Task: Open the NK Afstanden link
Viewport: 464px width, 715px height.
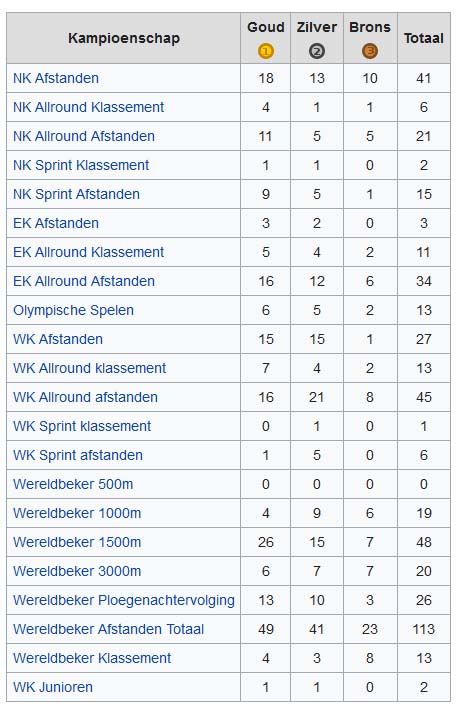Action: click(56, 78)
